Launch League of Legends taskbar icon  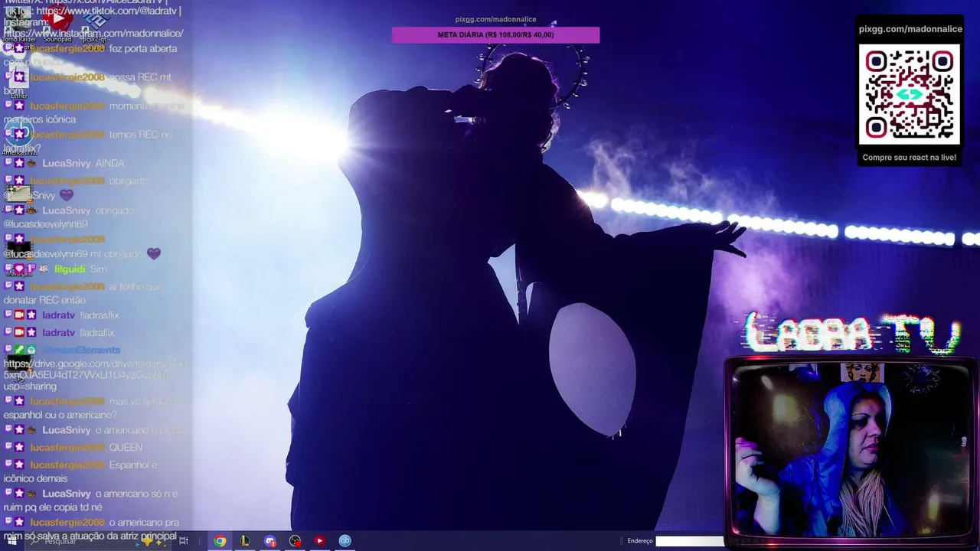(x=245, y=541)
